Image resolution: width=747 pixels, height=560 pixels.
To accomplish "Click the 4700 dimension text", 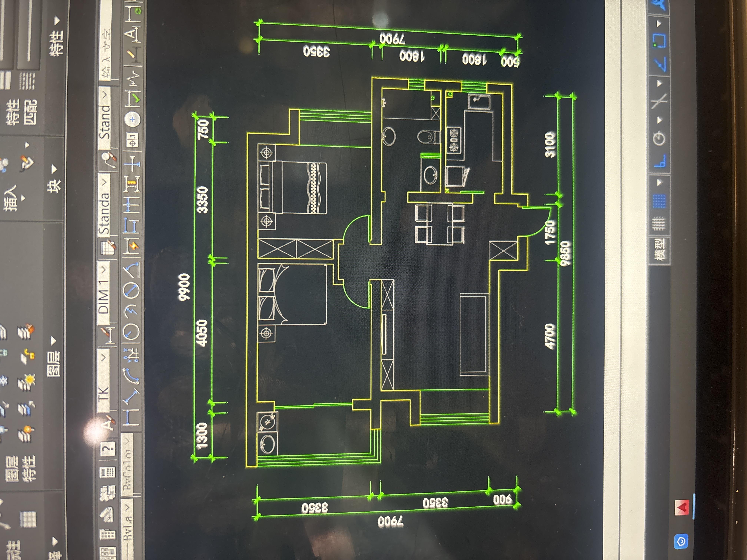I will (x=550, y=336).
